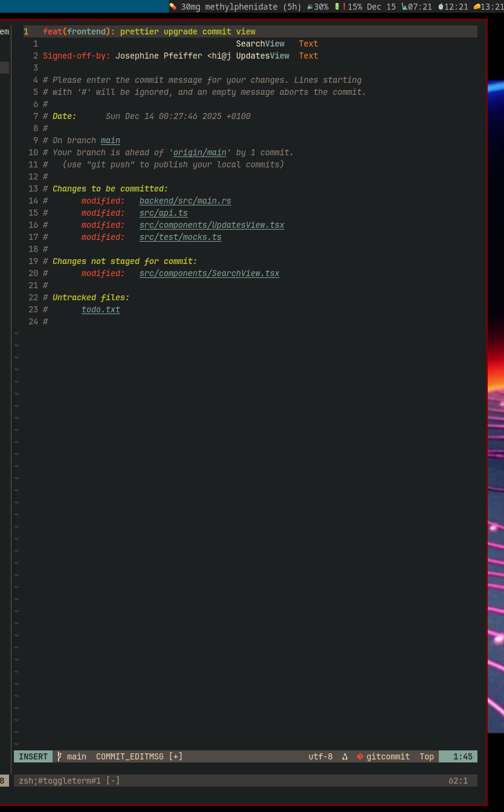Open the src/api.ts file path
This screenshot has width=504, height=812.
tap(163, 213)
